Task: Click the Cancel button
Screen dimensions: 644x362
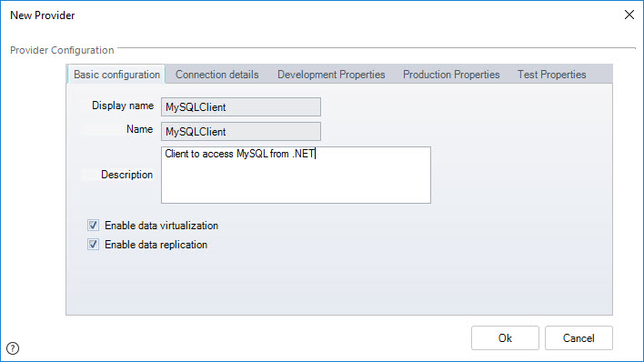Action: 579,337
